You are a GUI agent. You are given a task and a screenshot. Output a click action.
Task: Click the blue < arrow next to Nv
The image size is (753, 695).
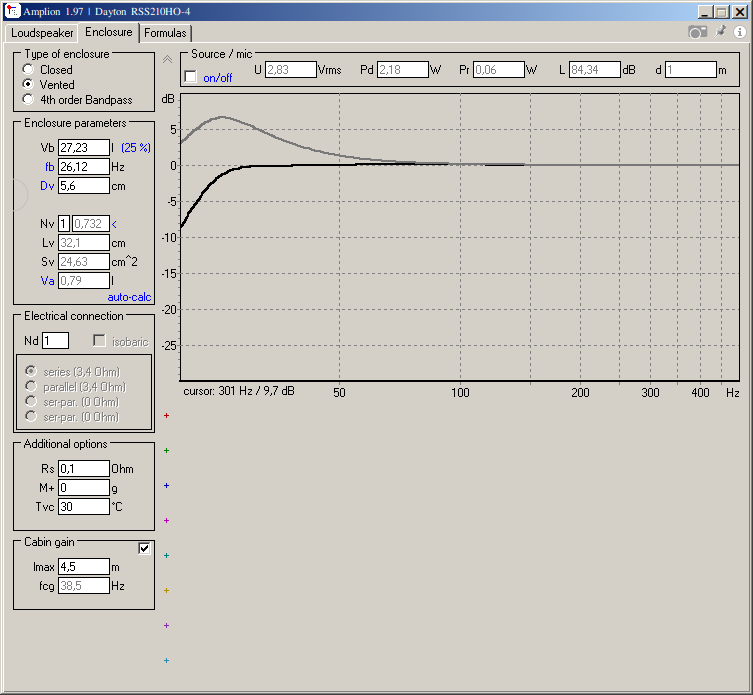tap(114, 224)
